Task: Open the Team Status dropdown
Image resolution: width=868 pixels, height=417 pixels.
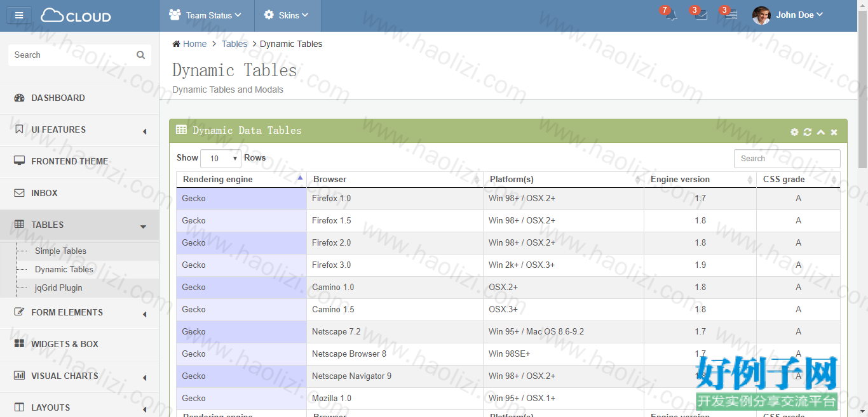Action: (x=207, y=16)
